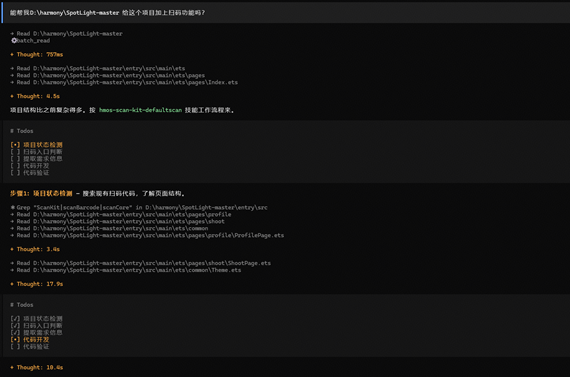570x377 pixels.
Task: Open Read entry\src\main\ets\pages\shoot path
Action: [x=120, y=221]
